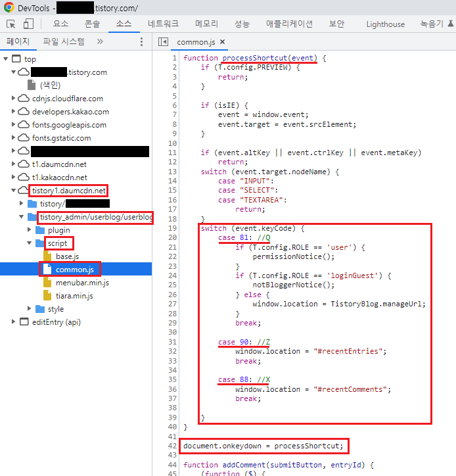Viewport: 456px width, 476px height.
Task: Expand the t1.kakaocdn.net domain
Action: (13, 177)
